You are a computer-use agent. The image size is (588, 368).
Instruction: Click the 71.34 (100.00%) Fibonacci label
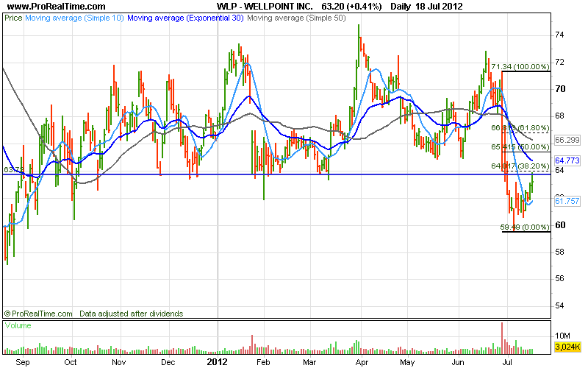tap(520, 67)
